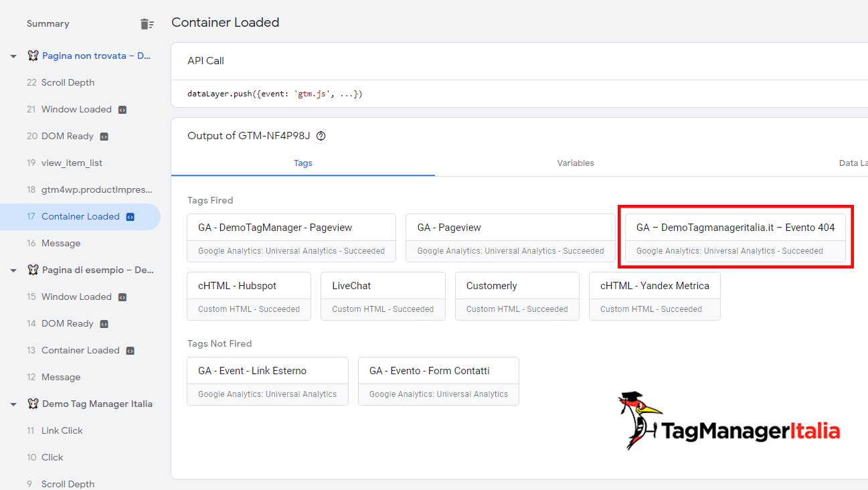Screen dimensions: 868x490
Task: Select event 14 DOM Ready
Action: (x=80, y=323)
